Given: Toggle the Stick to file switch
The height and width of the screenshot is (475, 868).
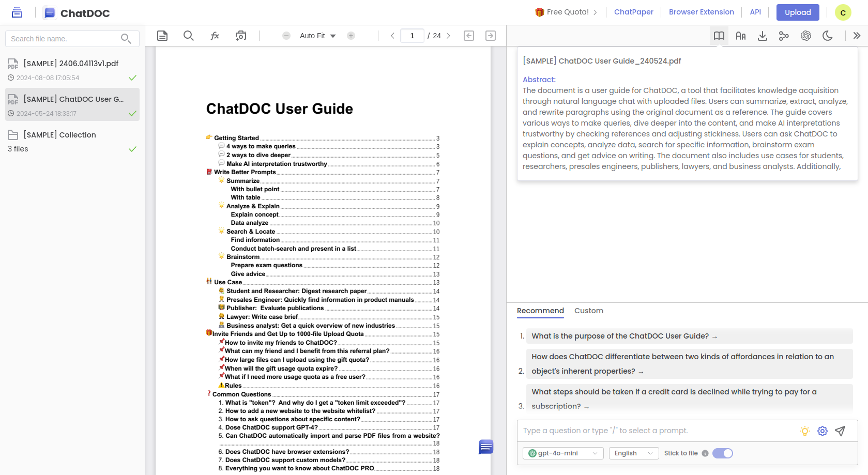Looking at the screenshot, I should [723, 453].
